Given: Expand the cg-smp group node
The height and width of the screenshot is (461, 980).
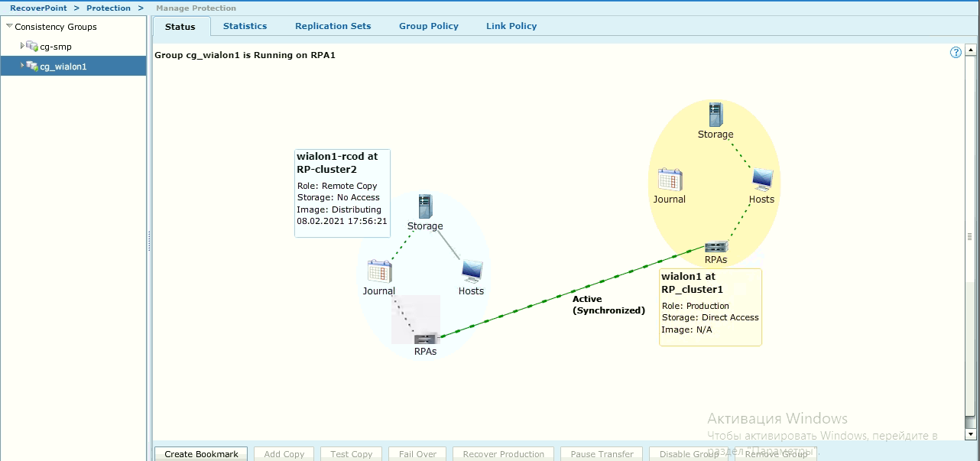Looking at the screenshot, I should (23, 47).
